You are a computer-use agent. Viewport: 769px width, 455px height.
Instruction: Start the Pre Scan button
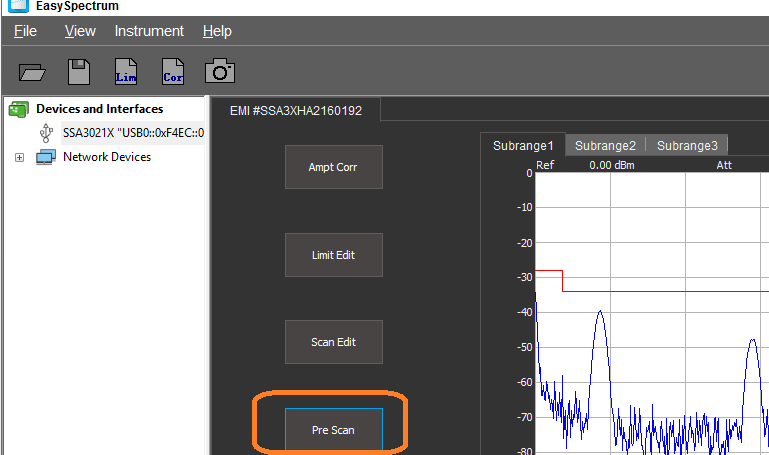tap(333, 430)
